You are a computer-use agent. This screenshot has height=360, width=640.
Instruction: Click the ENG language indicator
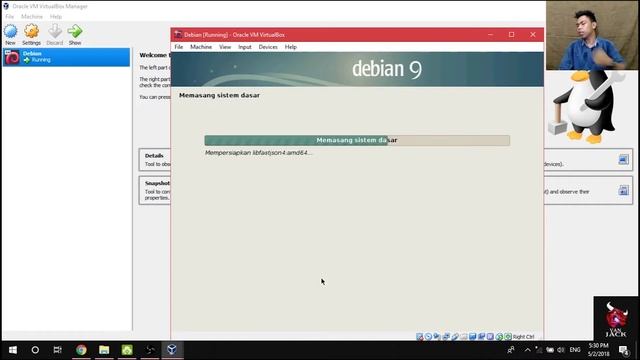tap(575, 350)
